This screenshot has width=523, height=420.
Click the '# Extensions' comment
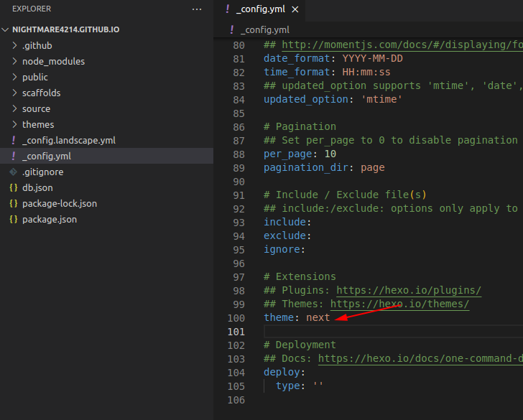click(x=300, y=276)
